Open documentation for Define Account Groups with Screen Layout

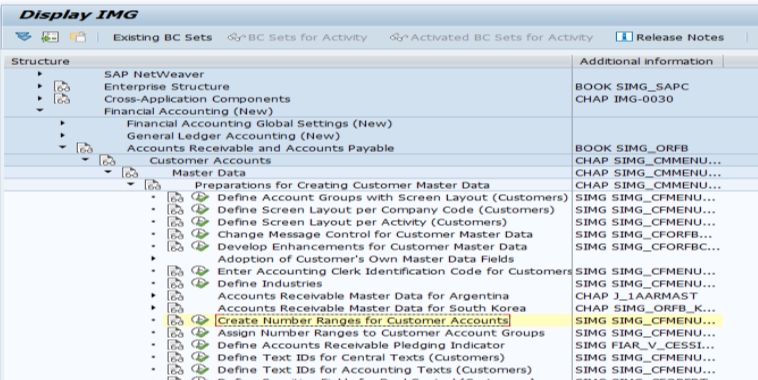(175, 197)
